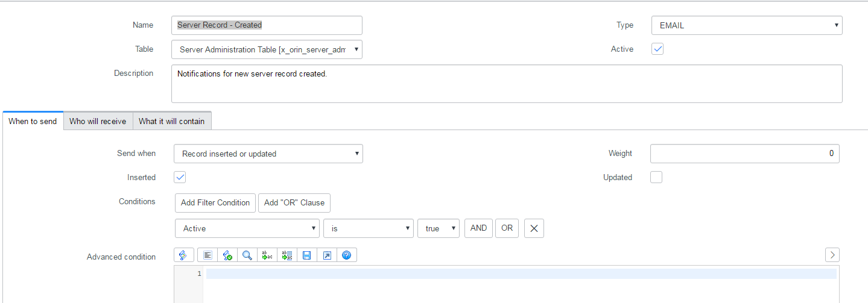Screen dimensions: 868x303
Task: Click the Conditions label
Action: point(137,201)
